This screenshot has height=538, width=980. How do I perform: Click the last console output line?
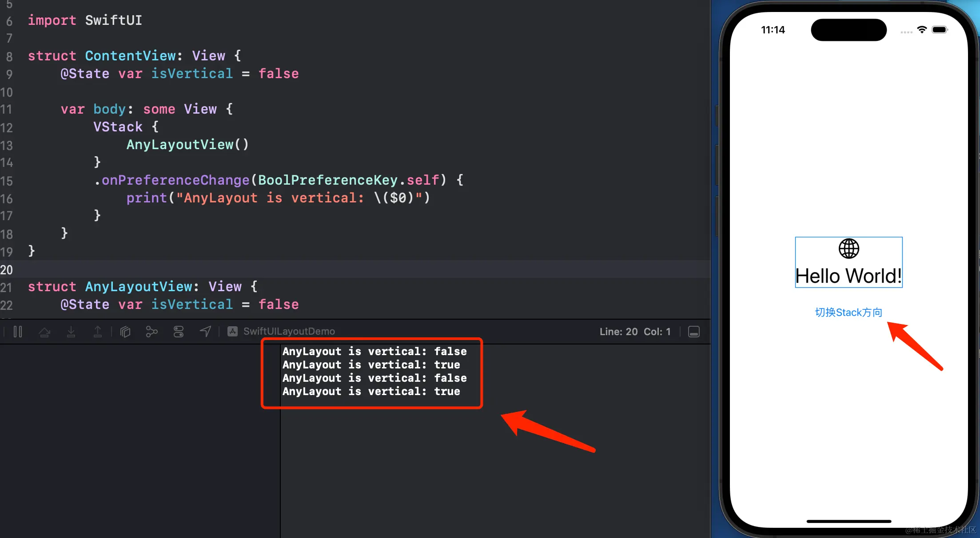[371, 392]
